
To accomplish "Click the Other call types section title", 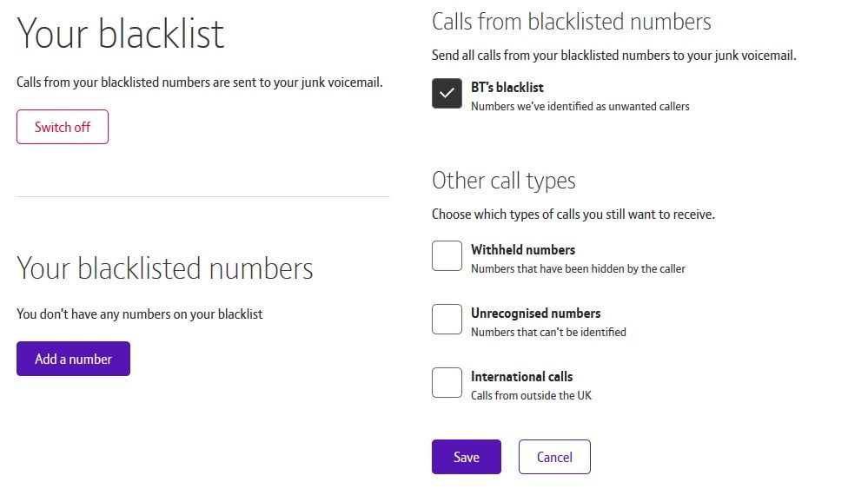I will pos(504,181).
